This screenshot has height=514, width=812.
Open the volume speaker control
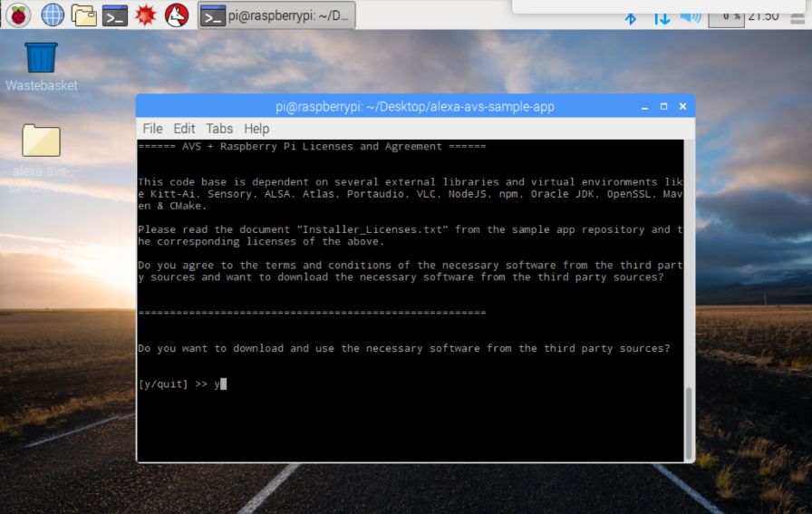[x=691, y=17]
